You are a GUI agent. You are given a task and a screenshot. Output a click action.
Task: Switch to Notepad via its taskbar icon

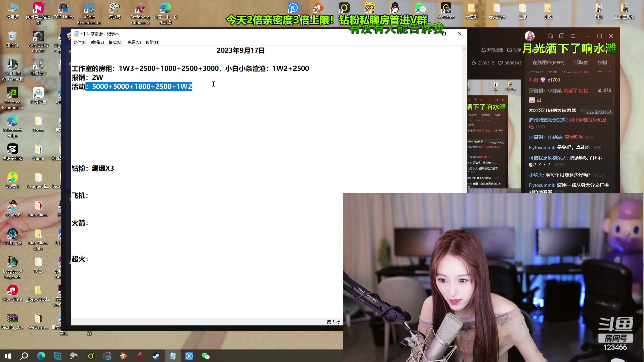tap(172, 356)
